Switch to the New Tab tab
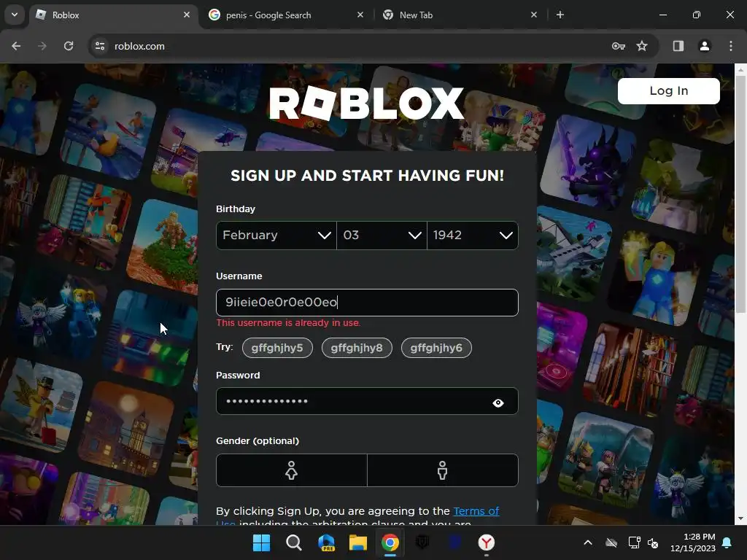 pyautogui.click(x=460, y=16)
